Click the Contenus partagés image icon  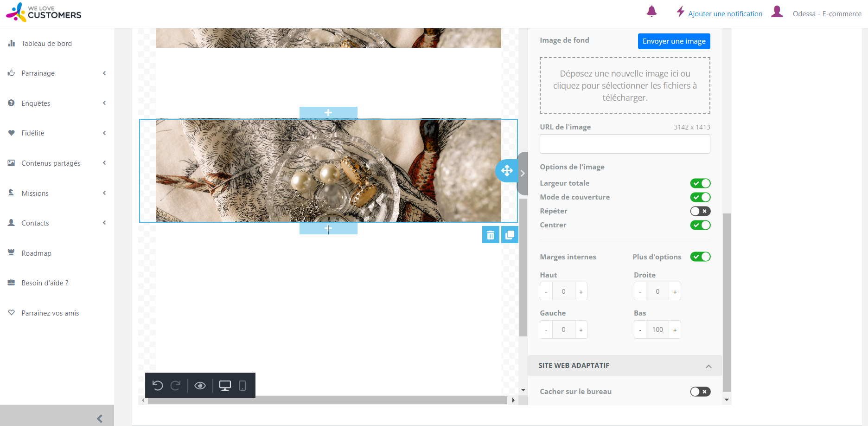coord(12,163)
